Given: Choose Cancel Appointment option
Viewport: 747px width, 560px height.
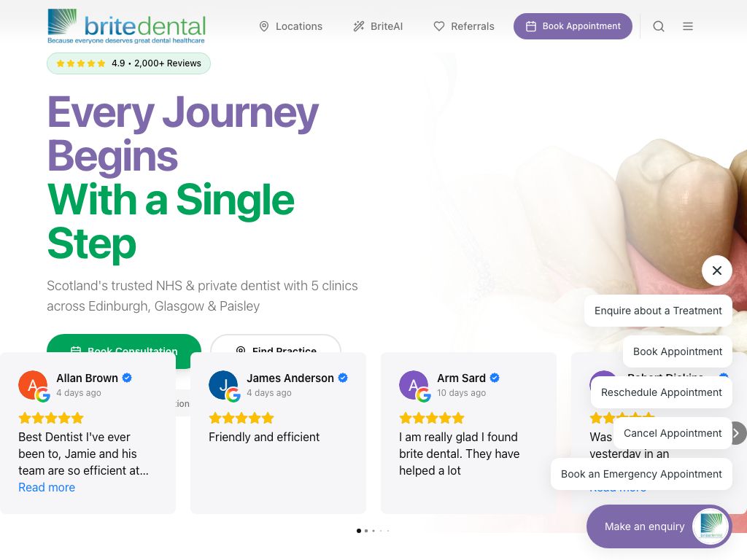Looking at the screenshot, I should [x=672, y=433].
